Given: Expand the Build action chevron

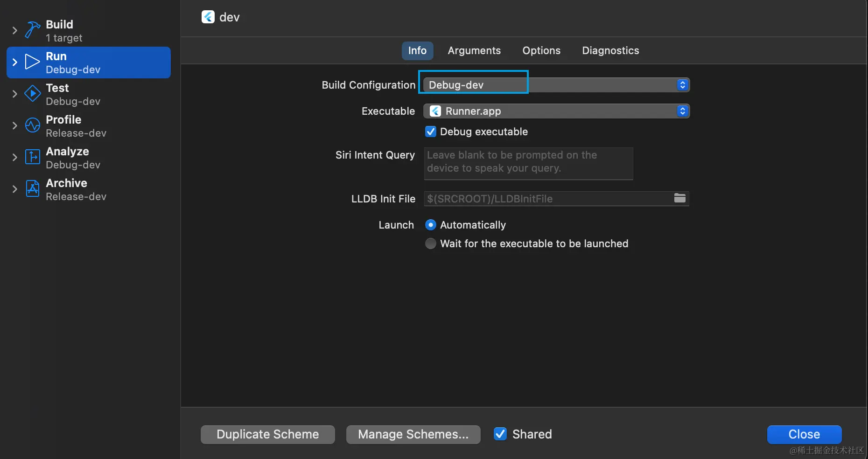Looking at the screenshot, I should click(14, 30).
